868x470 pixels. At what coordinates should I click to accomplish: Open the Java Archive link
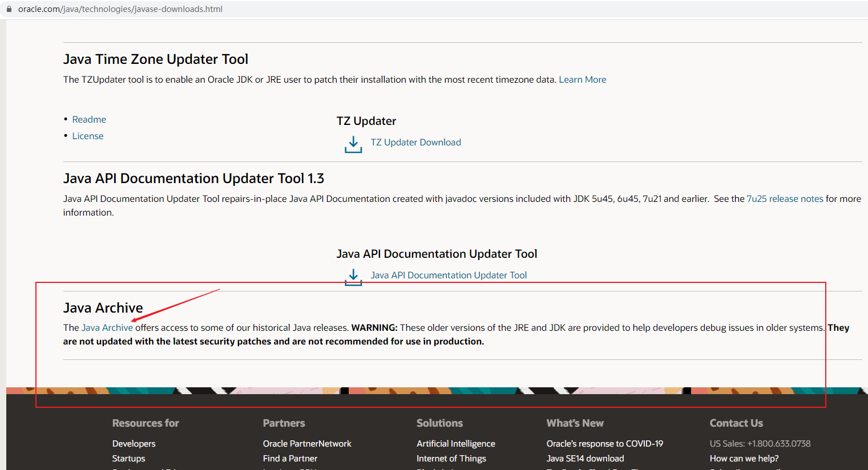(107, 327)
